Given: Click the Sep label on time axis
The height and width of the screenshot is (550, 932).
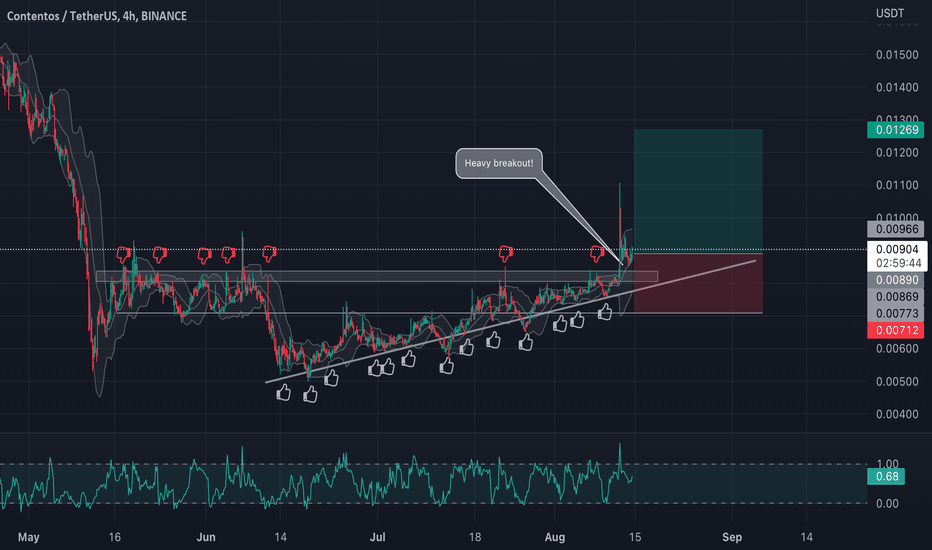Looking at the screenshot, I should tap(732, 538).
